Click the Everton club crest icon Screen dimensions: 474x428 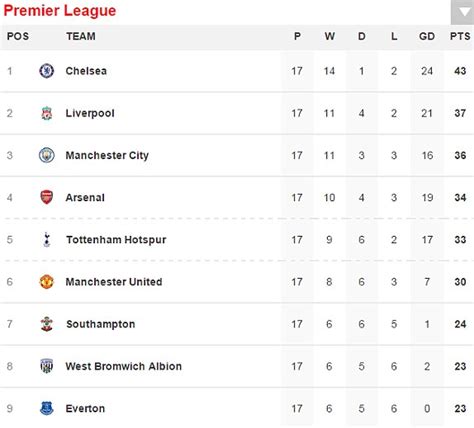point(47,408)
